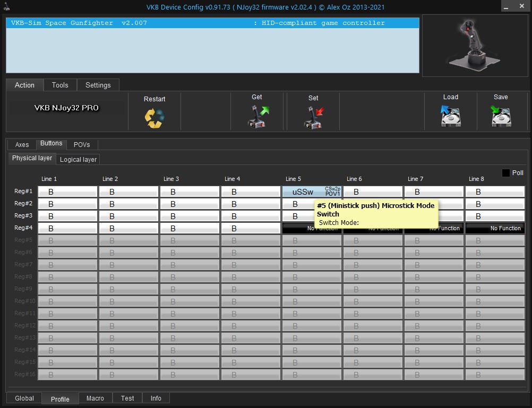Screen dimensions: 532x408
Task: Switch to the Macro tab
Action: pyautogui.click(x=96, y=398)
